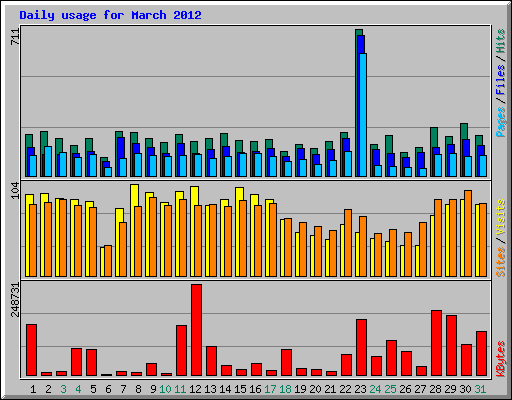512x400 pixels.
Task: Click the green day 25 label
Action: (x=390, y=389)
